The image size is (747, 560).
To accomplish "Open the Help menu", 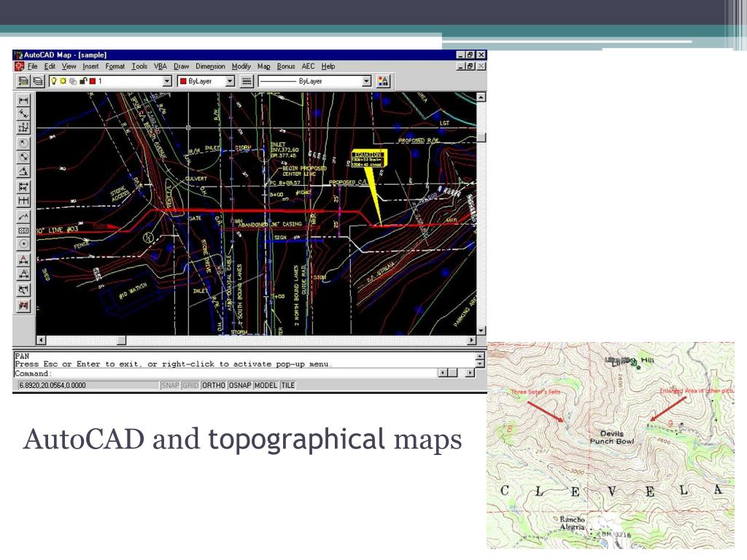I will (x=328, y=66).
